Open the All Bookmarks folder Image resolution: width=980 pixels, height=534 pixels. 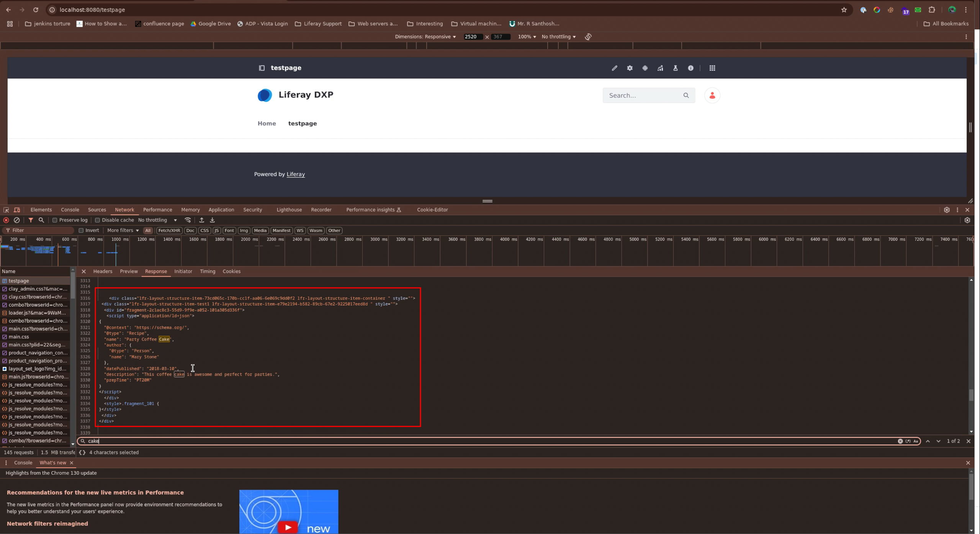click(946, 24)
